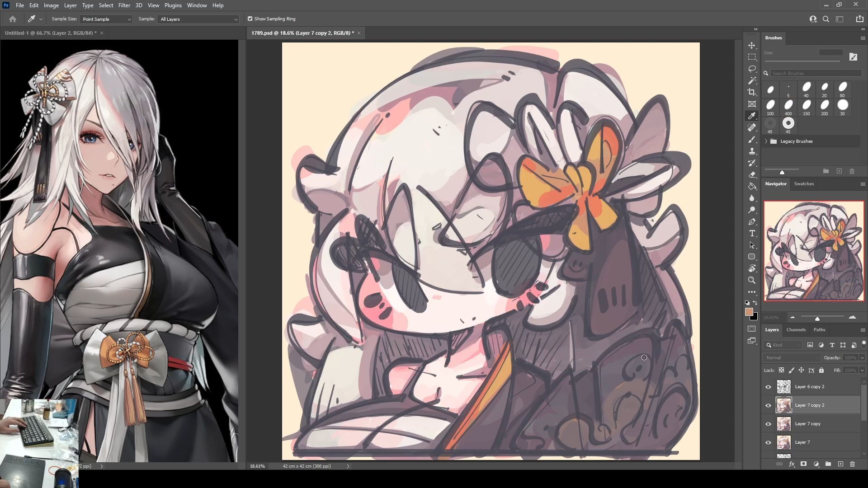Screen dimensions: 868x488
Task: Select the 400 size brush preset
Action: (x=788, y=107)
